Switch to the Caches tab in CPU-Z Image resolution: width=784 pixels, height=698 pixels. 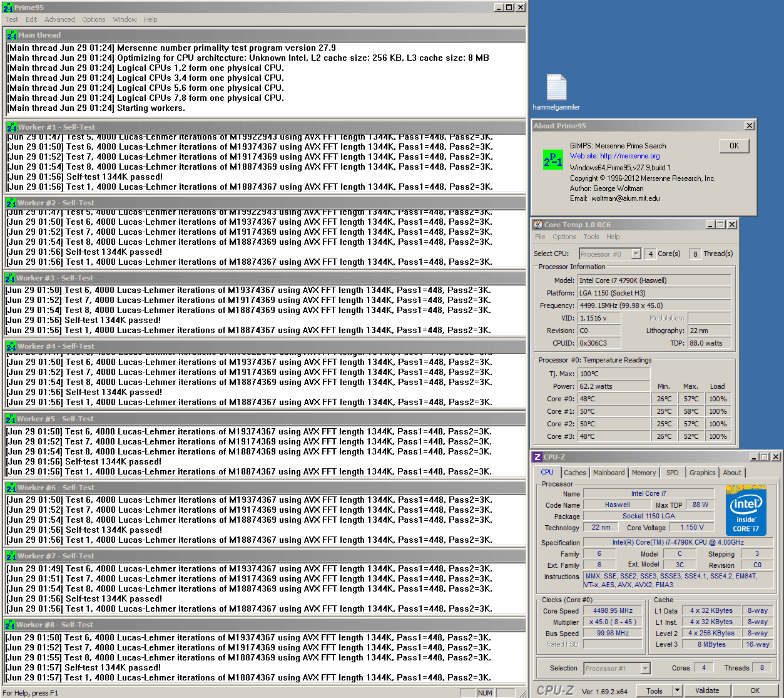coord(574,473)
